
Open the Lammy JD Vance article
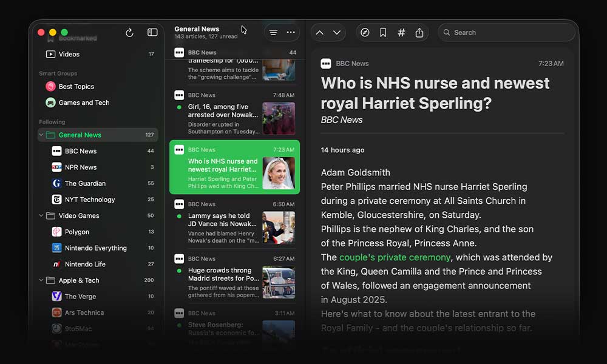(234, 221)
